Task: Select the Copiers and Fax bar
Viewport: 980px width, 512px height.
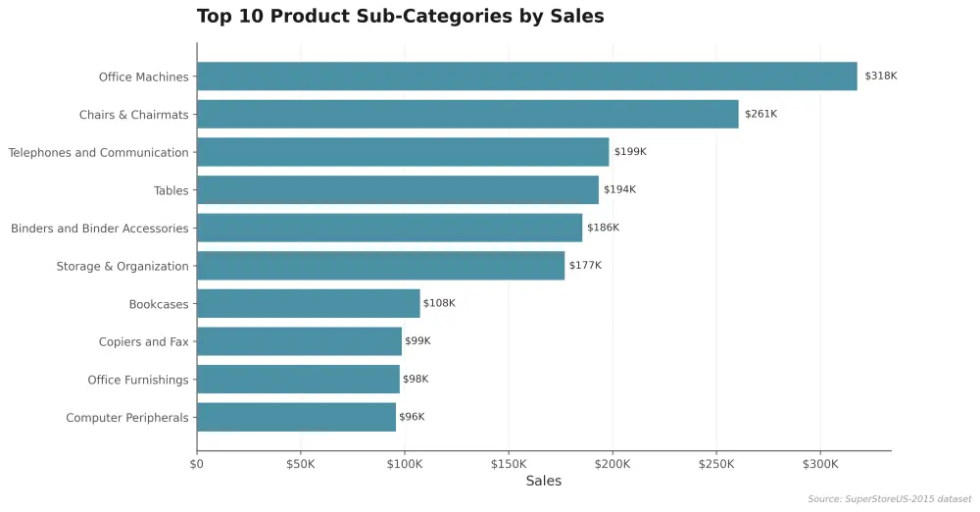Action: 299,341
